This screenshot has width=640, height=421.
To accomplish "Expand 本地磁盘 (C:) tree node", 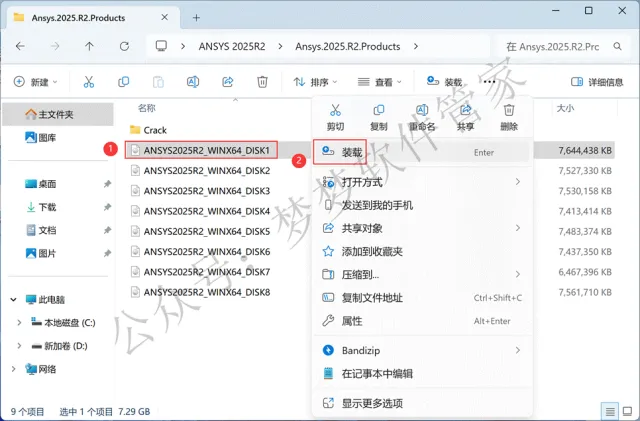I will pos(19,323).
